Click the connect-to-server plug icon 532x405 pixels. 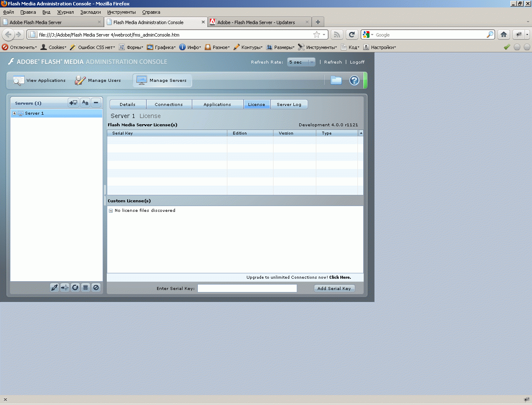(54, 287)
